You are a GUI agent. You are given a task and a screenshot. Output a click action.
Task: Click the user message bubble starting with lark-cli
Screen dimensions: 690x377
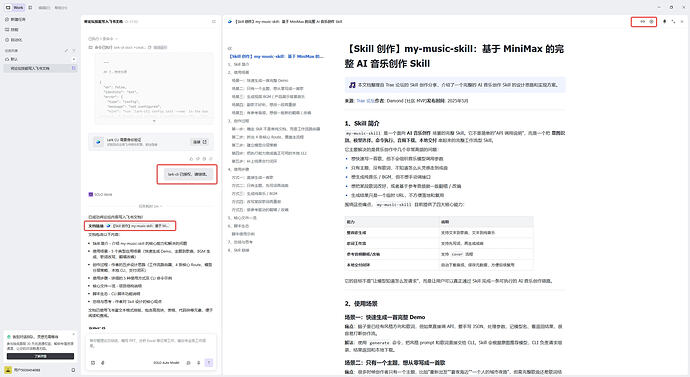pos(187,174)
